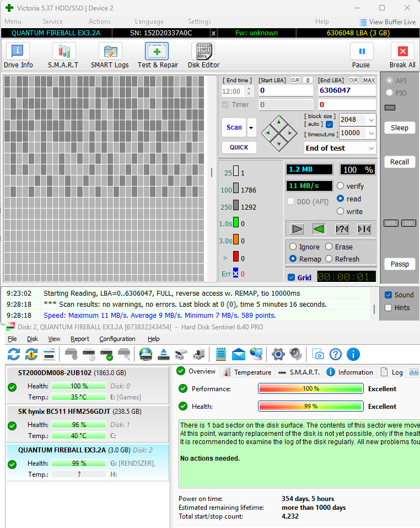Switch to the Temperature tab
The image size is (420, 528).
click(x=248, y=372)
